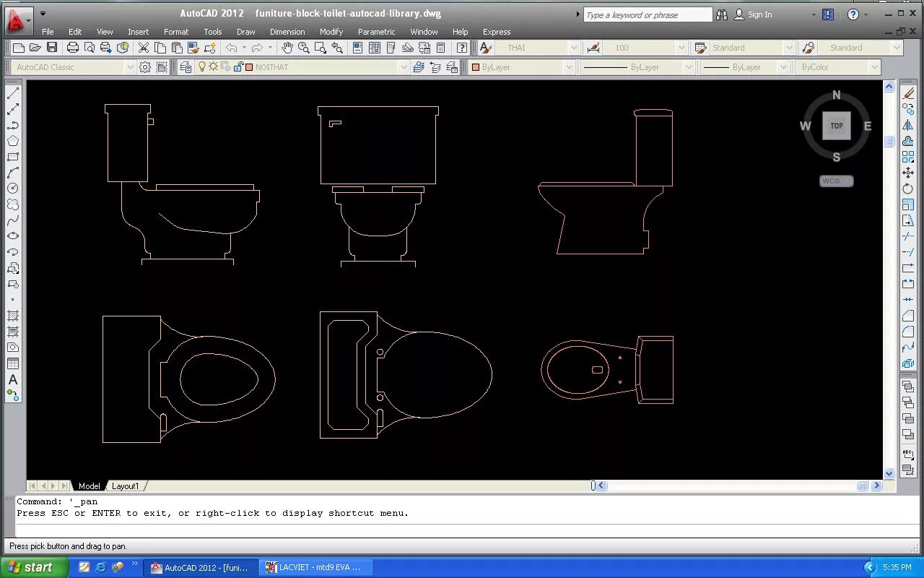Open the dimension style 100 dropdown

(x=681, y=48)
